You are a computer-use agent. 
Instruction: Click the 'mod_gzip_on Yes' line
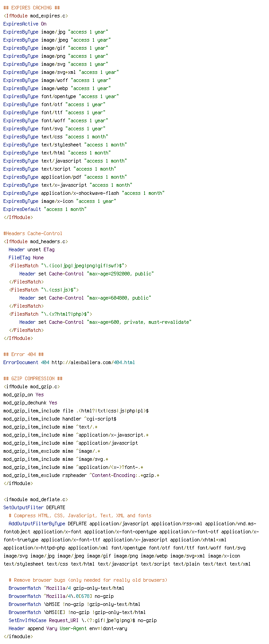(x=23, y=395)
